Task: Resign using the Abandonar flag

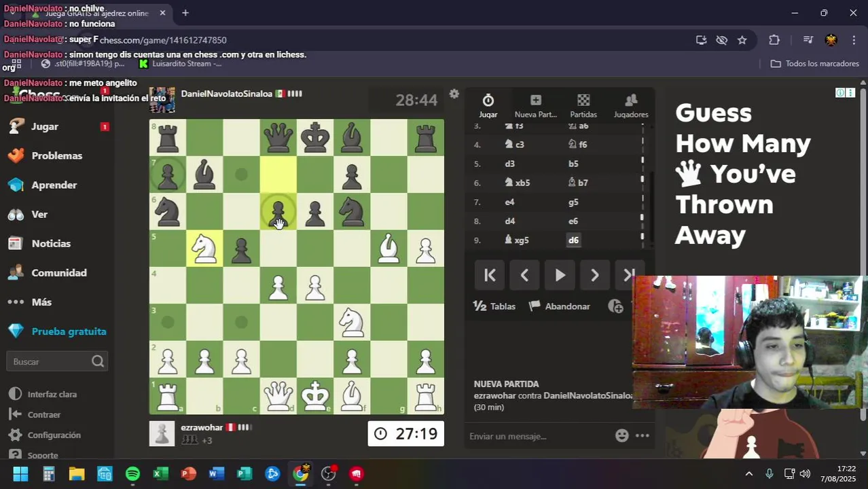Action: pos(560,306)
